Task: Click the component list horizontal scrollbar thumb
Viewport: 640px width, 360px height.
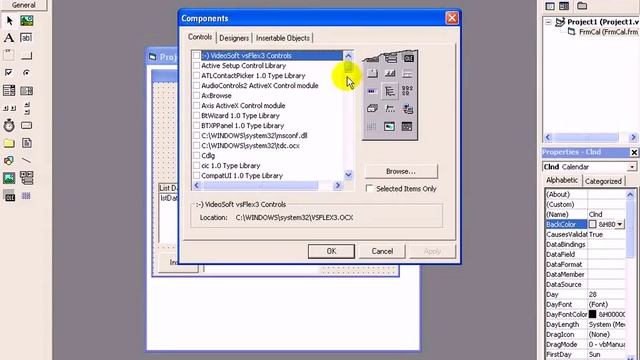Action: pos(260,186)
